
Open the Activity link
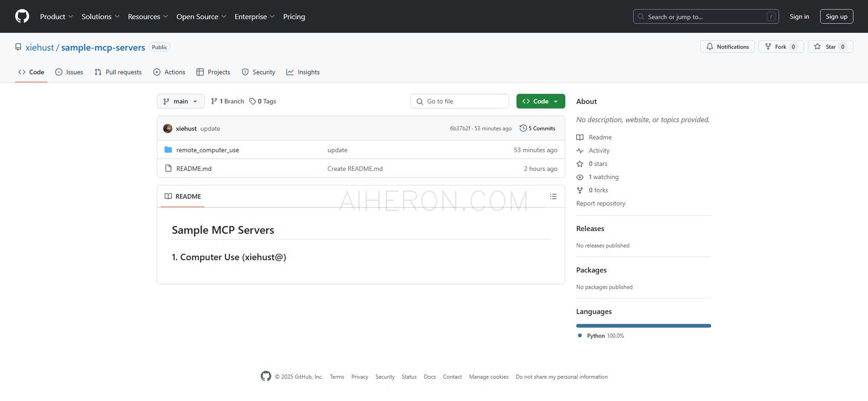tap(593, 150)
